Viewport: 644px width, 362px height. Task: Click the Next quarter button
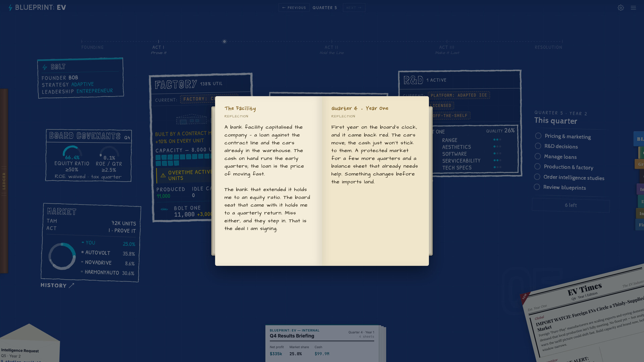click(x=354, y=8)
